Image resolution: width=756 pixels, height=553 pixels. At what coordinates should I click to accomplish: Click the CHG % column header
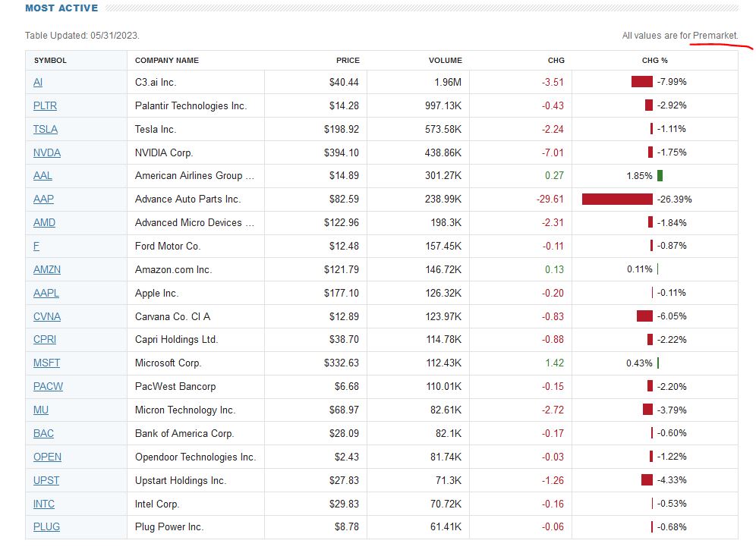(654, 61)
